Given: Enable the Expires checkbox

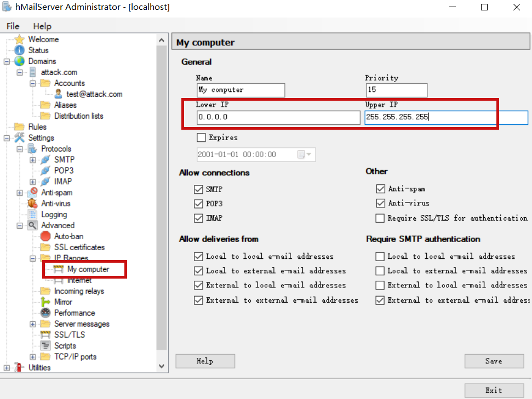Looking at the screenshot, I should pyautogui.click(x=201, y=137).
